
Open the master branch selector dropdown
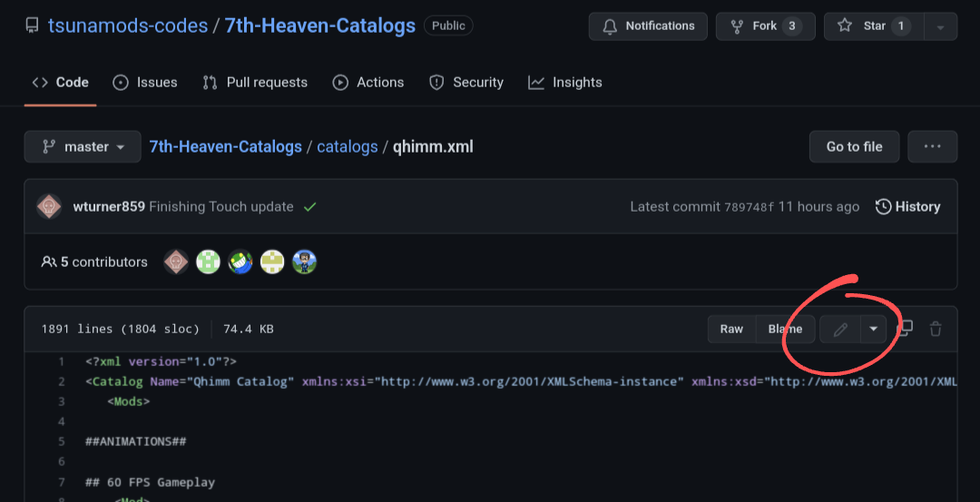tap(83, 147)
